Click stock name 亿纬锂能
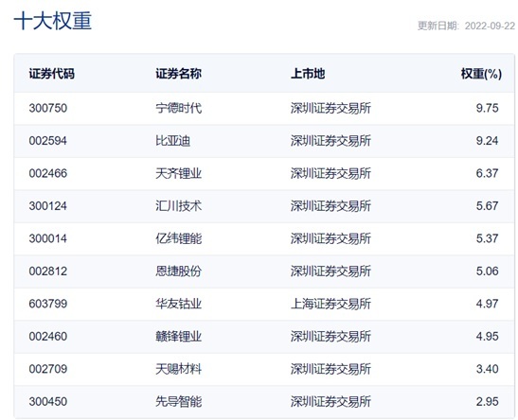The width and height of the screenshot is (518, 420). point(178,238)
